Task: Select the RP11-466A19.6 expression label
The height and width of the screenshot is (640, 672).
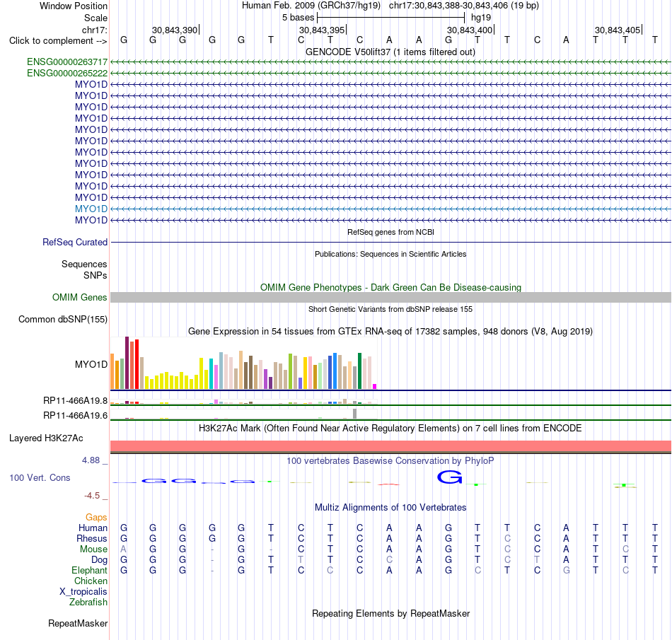Action: click(75, 415)
